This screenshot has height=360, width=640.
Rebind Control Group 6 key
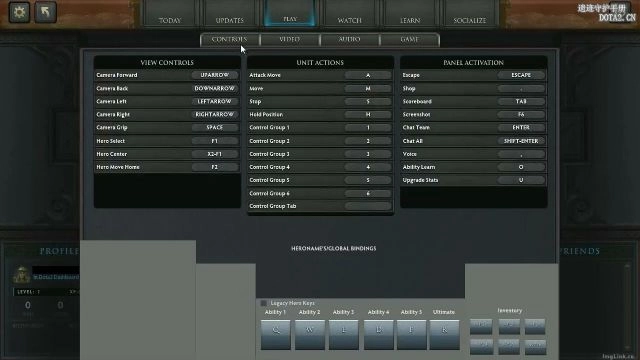368,193
